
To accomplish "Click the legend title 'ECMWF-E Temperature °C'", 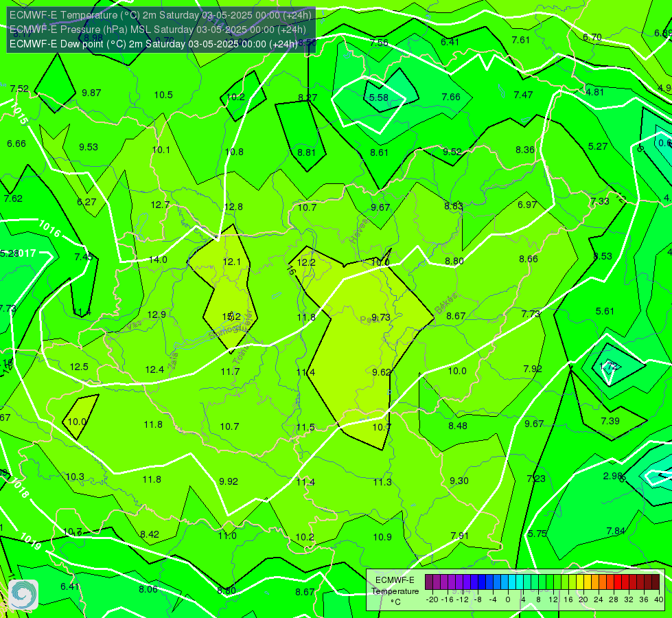I will (395, 591).
